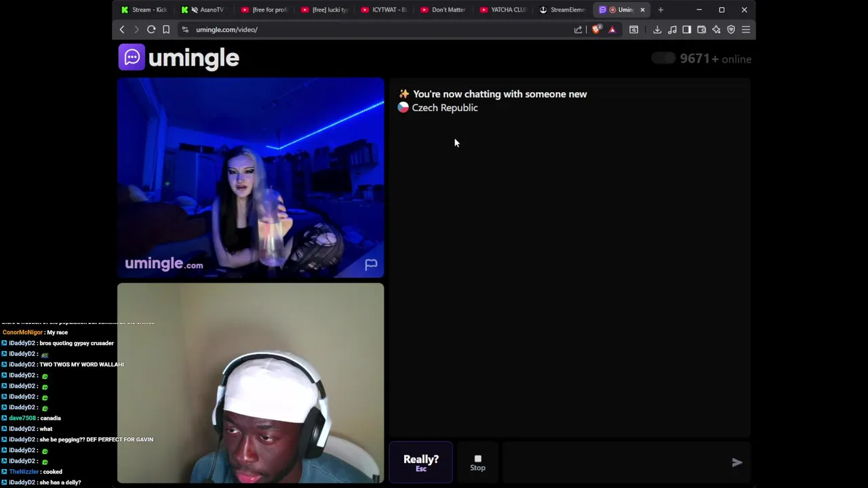Open the browser hamburger menu
Image resolution: width=868 pixels, height=488 pixels.
coord(746,30)
